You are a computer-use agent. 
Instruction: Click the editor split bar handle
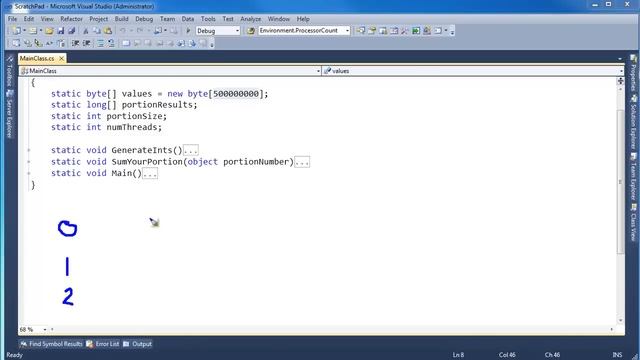pyautogui.click(x=620, y=81)
